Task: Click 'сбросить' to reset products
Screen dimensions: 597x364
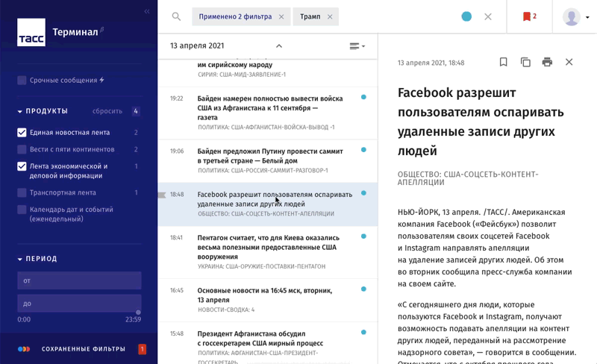Action: click(x=107, y=111)
